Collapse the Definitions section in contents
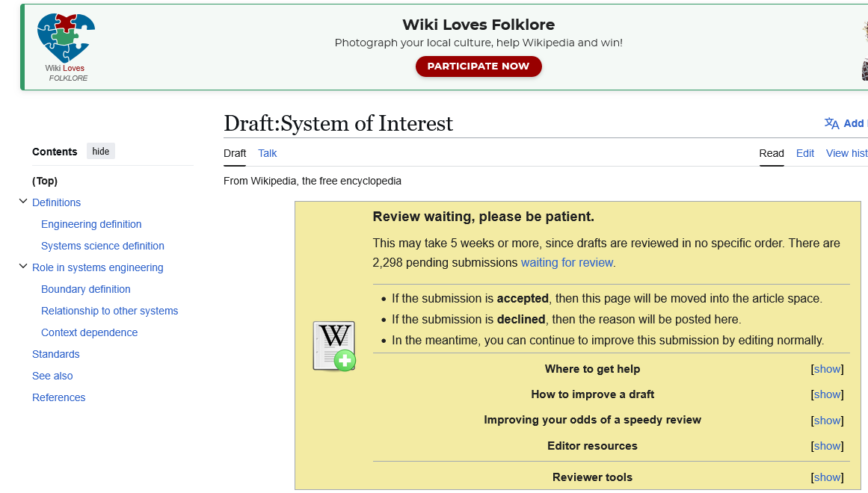868x493 pixels. tap(23, 202)
